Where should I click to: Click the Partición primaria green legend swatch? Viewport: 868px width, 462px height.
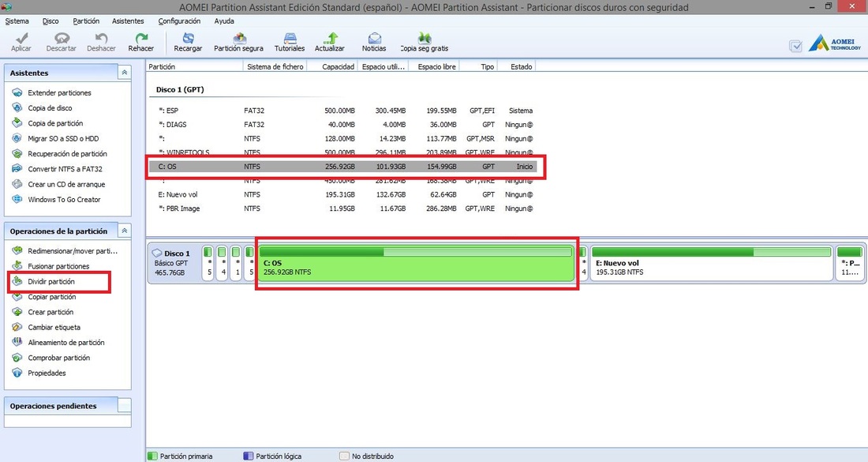pyautogui.click(x=153, y=456)
